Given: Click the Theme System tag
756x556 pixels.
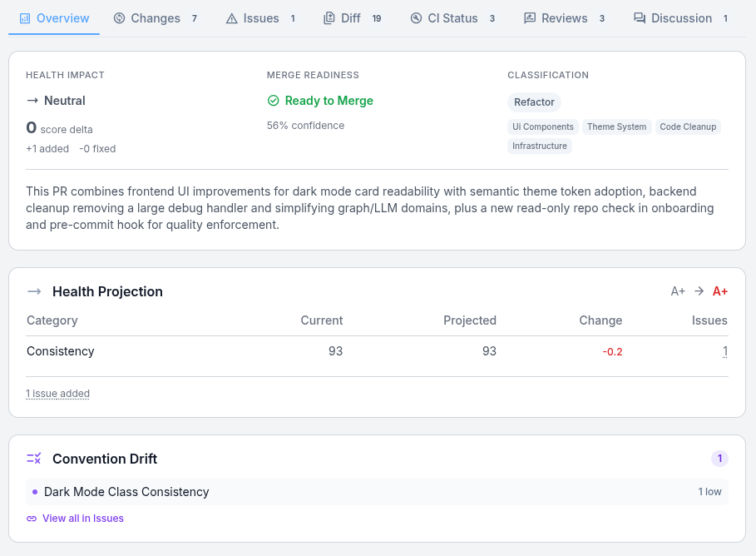Looking at the screenshot, I should pos(616,127).
